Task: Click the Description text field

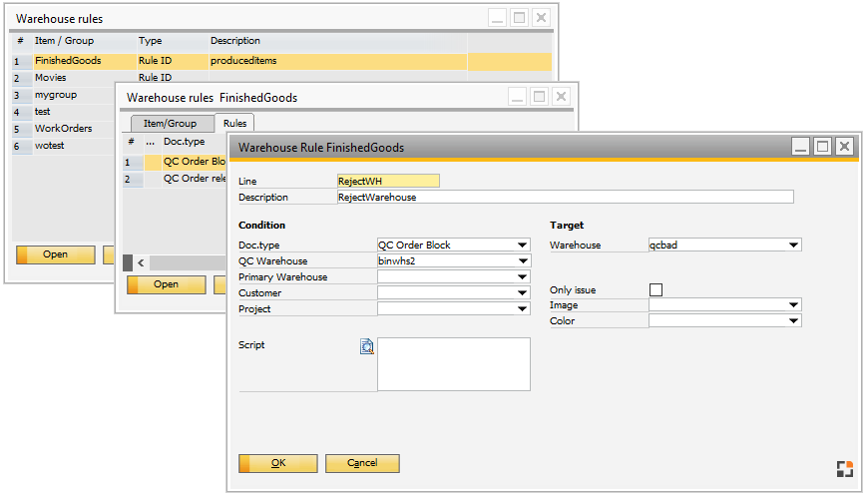Action: (565, 198)
